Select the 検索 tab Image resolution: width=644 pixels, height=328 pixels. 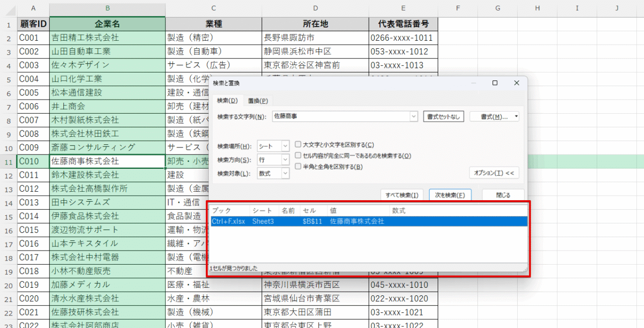228,100
